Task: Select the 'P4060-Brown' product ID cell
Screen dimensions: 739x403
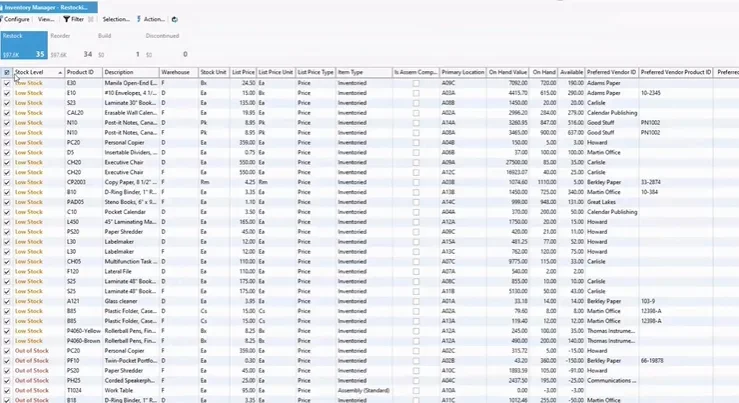Action: pyautogui.click(x=83, y=341)
